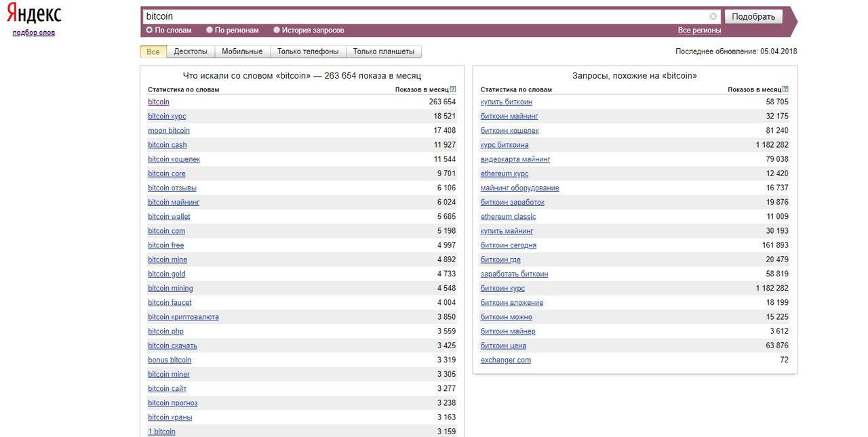868x437 pixels.
Task: Open the 'moon bitcoin' keyword link
Action: [169, 131]
